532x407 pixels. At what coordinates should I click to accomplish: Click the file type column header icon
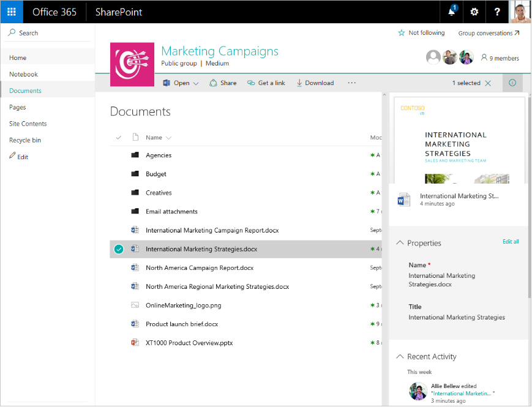tap(135, 137)
